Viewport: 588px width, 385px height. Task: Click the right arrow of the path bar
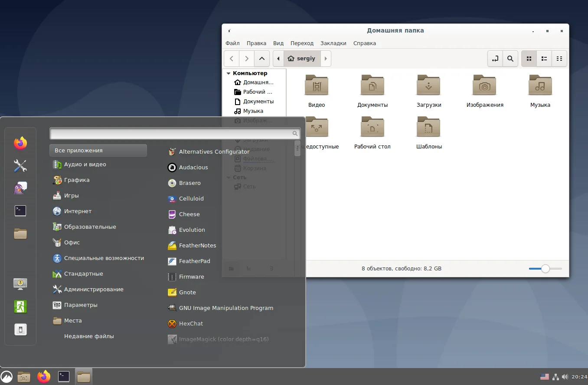click(326, 59)
